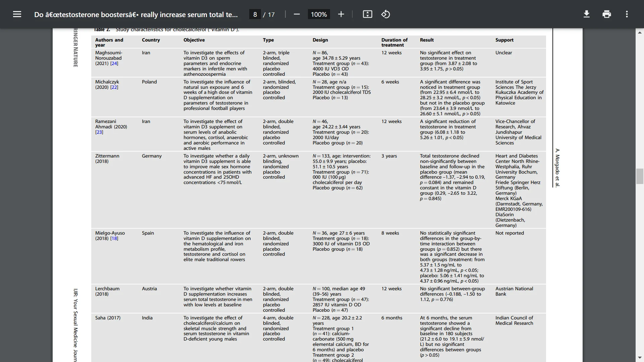Click the document title in the toolbar
This screenshot has height=362, width=644.
pyautogui.click(x=136, y=14)
